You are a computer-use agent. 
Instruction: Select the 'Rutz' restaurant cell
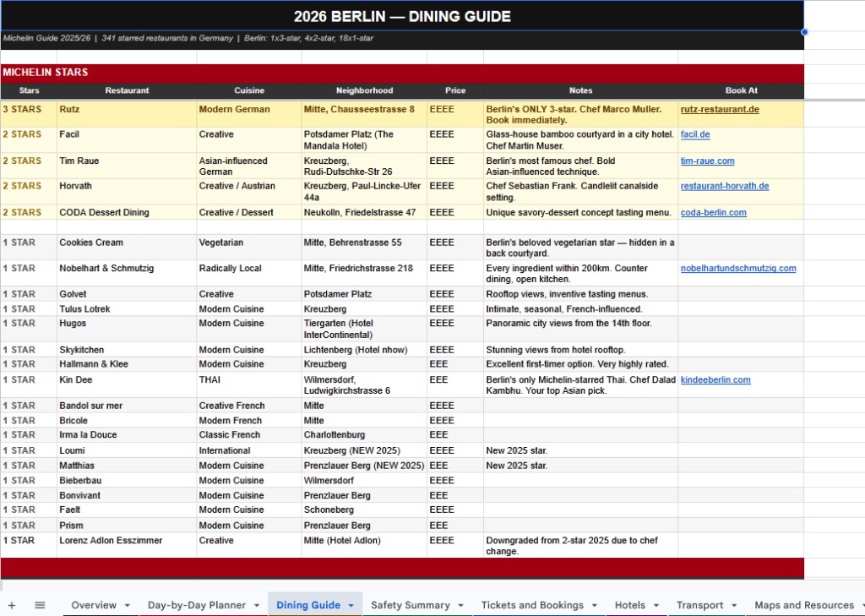click(127, 114)
